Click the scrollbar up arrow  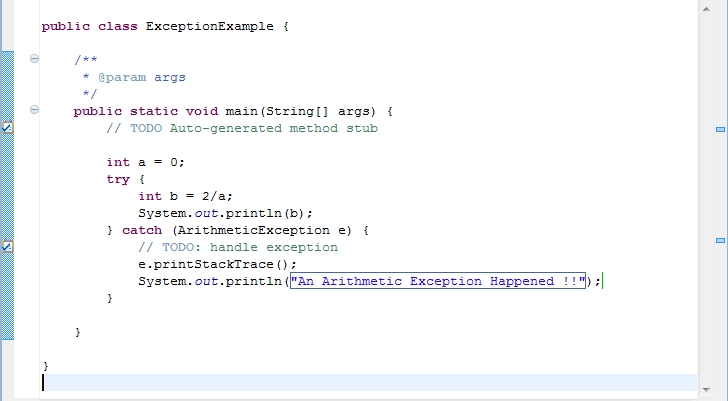coord(706,9)
